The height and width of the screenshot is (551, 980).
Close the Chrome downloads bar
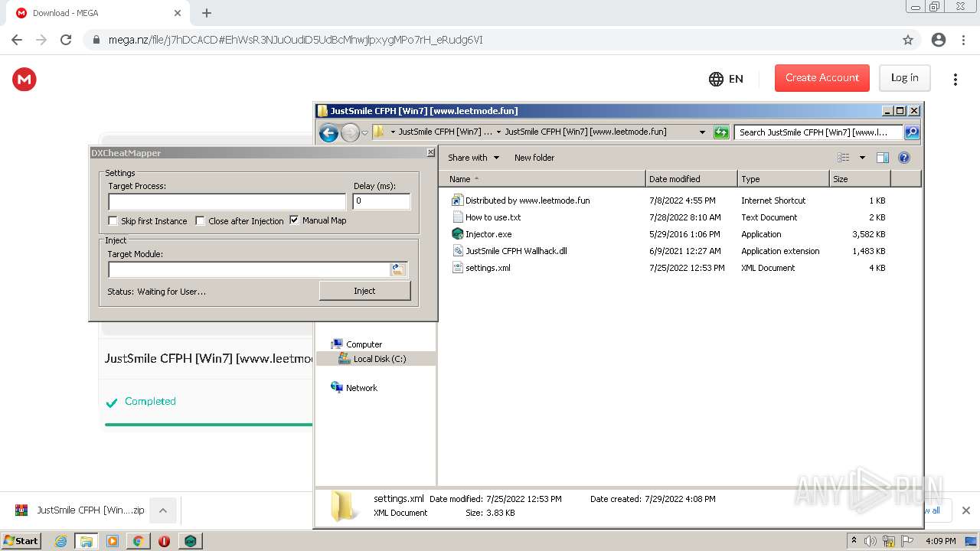pos(965,510)
